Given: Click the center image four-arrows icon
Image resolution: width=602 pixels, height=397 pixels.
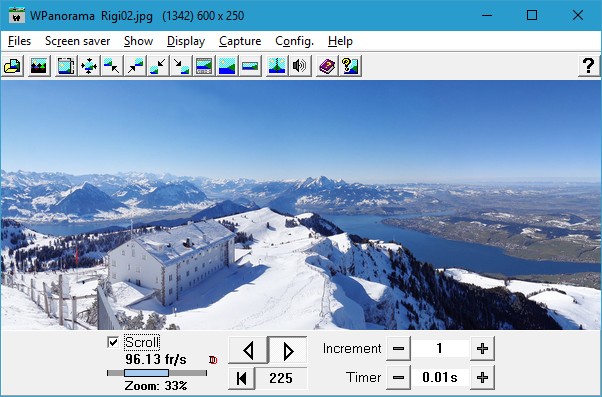Looking at the screenshot, I should coord(89,66).
